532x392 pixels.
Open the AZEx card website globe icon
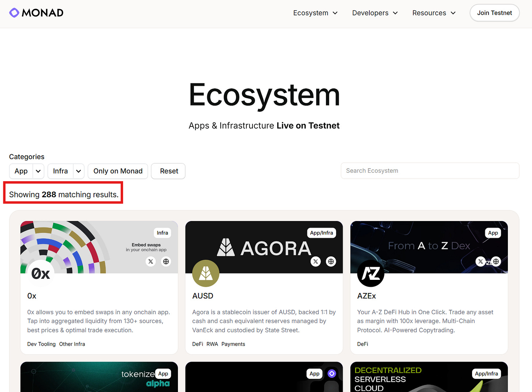(496, 262)
